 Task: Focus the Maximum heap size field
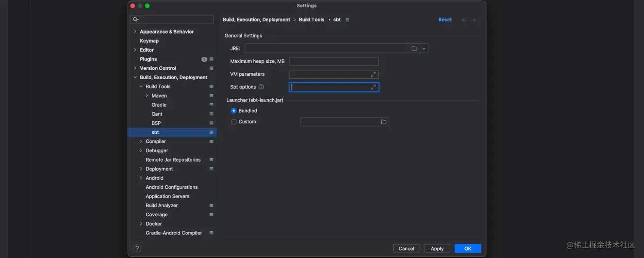(334, 61)
